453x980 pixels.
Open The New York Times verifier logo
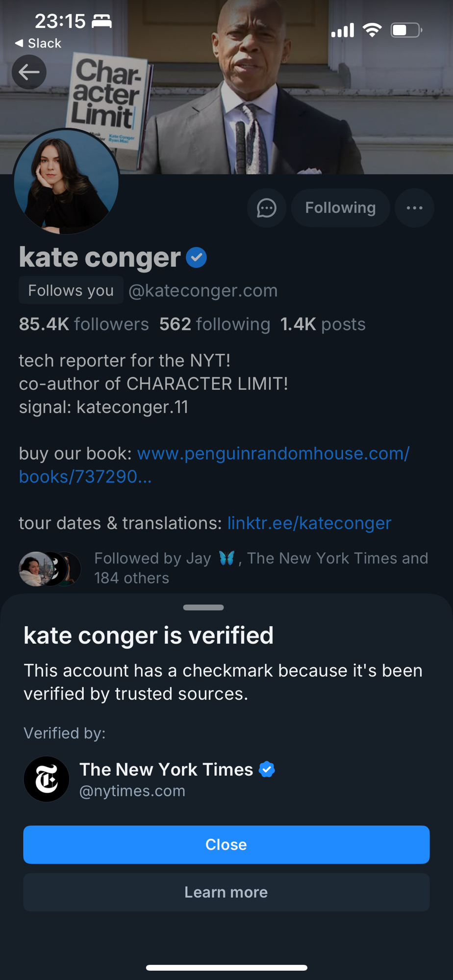coord(47,779)
